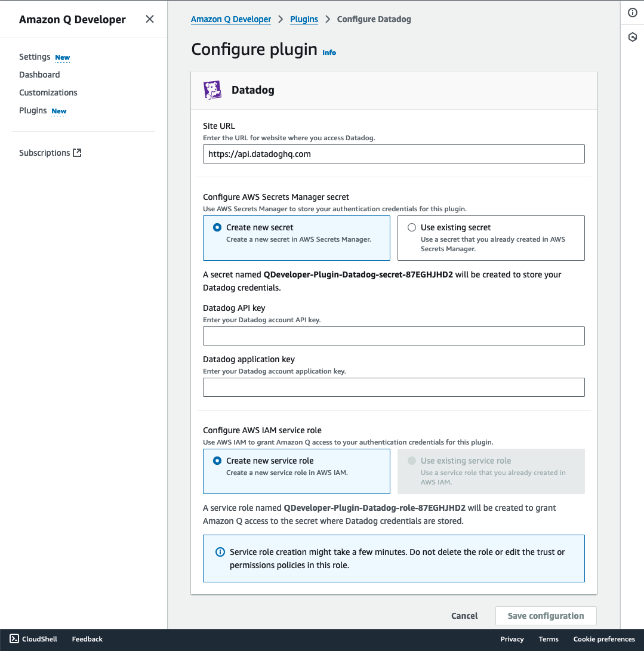Screen dimensions: 644x651
Task: Open Plugins in the side navigation
Action: tap(33, 110)
